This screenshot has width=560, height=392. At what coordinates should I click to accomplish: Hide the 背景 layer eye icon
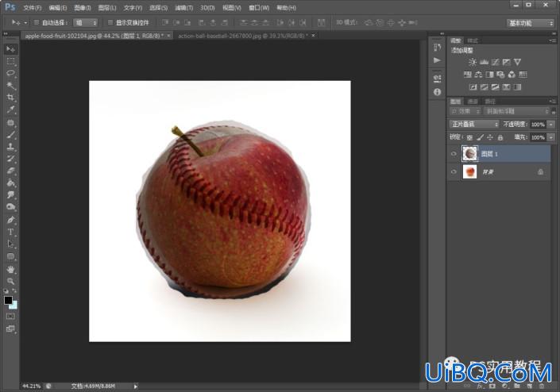coord(454,172)
